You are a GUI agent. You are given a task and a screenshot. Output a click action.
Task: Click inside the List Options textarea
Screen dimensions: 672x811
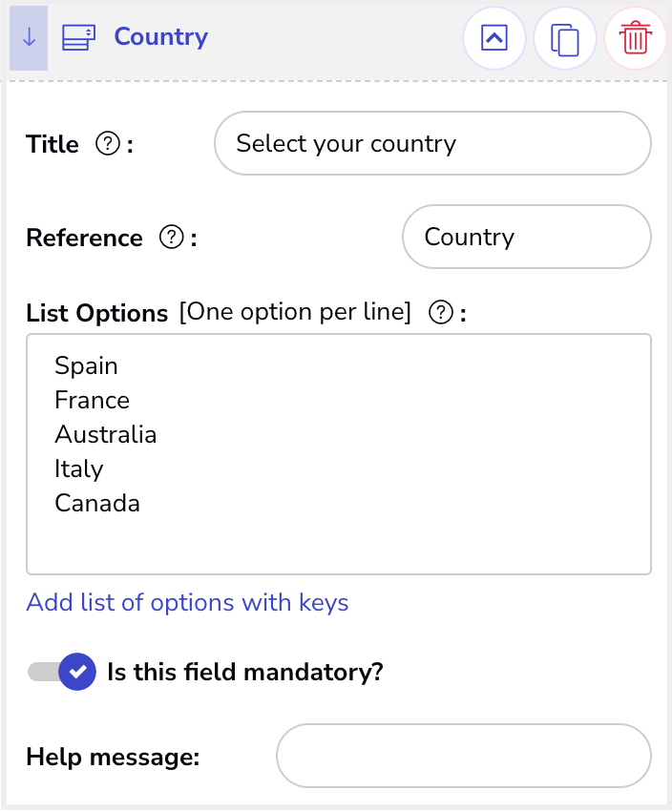339,454
